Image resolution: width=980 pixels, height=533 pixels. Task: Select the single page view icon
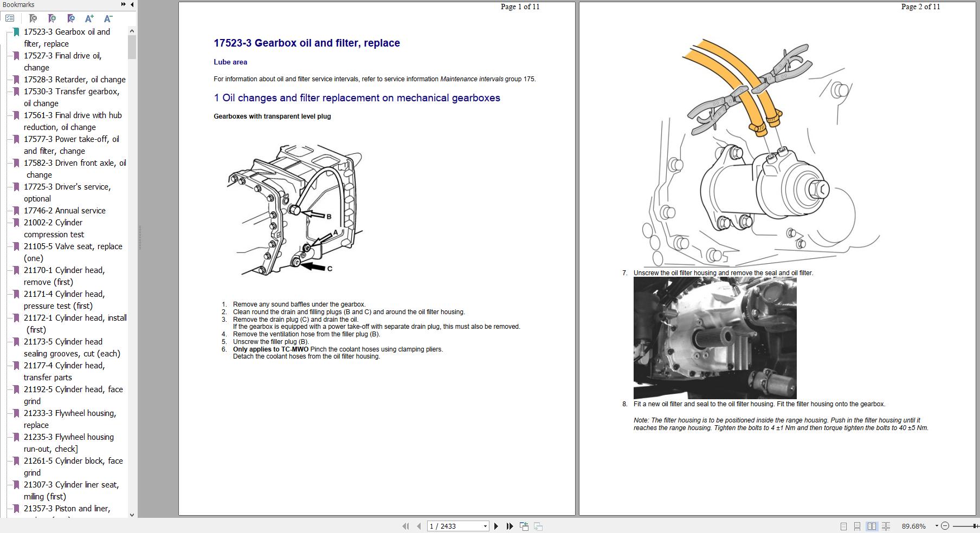[843, 526]
